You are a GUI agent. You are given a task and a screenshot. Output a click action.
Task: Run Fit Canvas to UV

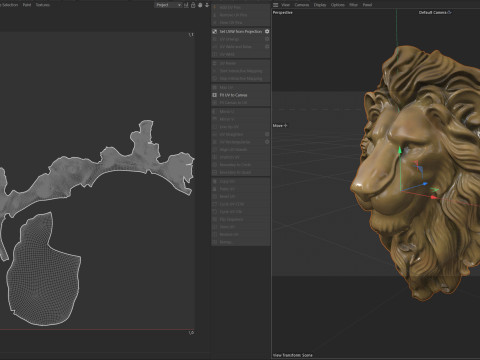click(233, 103)
